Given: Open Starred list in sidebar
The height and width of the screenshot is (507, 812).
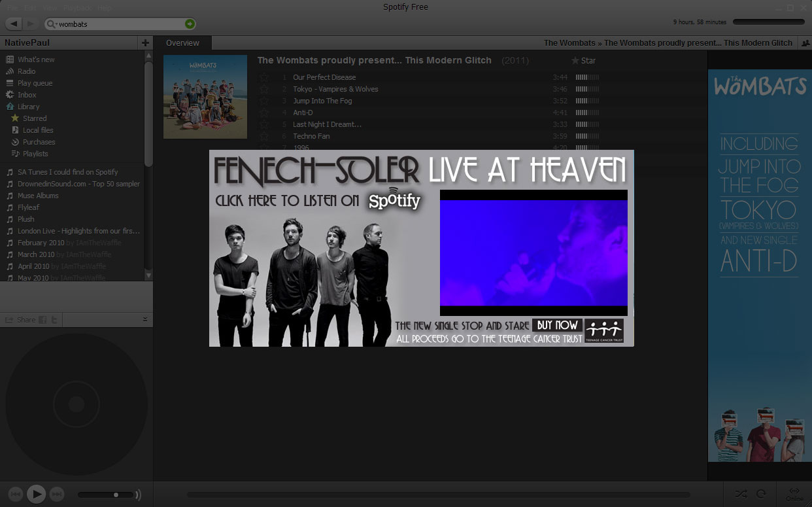Looking at the screenshot, I should 34,118.
